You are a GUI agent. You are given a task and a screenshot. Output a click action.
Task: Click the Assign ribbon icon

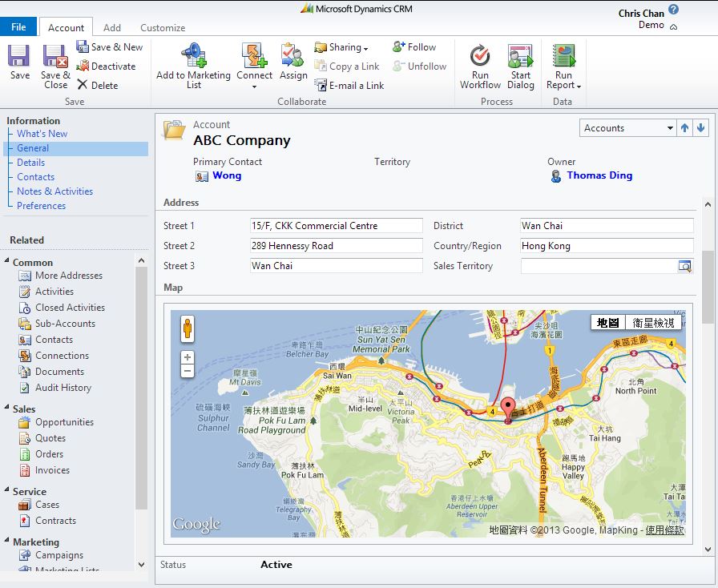pos(293,62)
